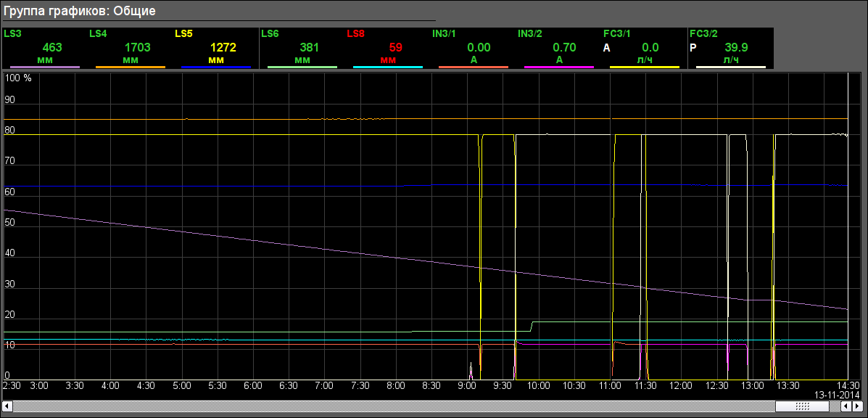This screenshot has height=418, width=868.
Task: Click the scroll-left arrow at the scrollbar's far-left end
Action: 8,406
